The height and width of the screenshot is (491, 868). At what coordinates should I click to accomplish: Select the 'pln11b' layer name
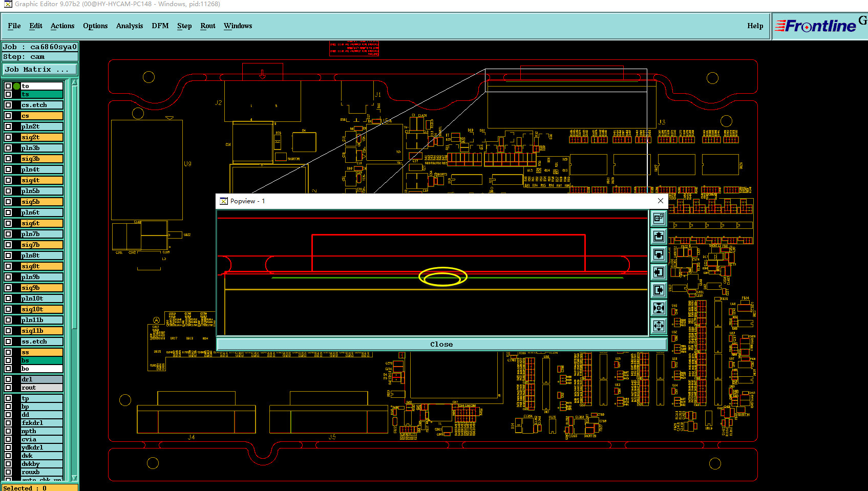[x=42, y=320]
